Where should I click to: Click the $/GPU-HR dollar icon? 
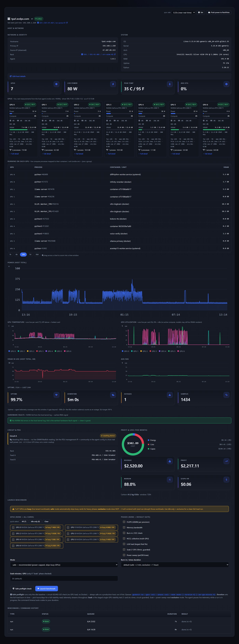tap(226, 480)
